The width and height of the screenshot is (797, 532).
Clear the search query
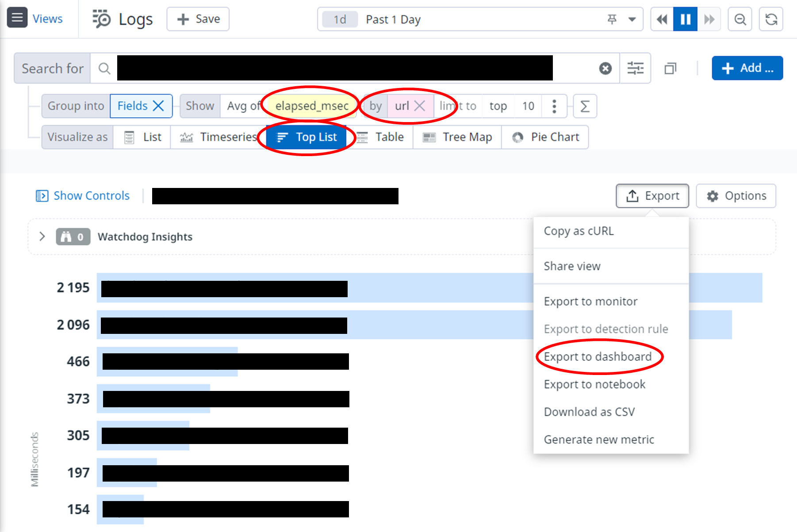tap(605, 68)
